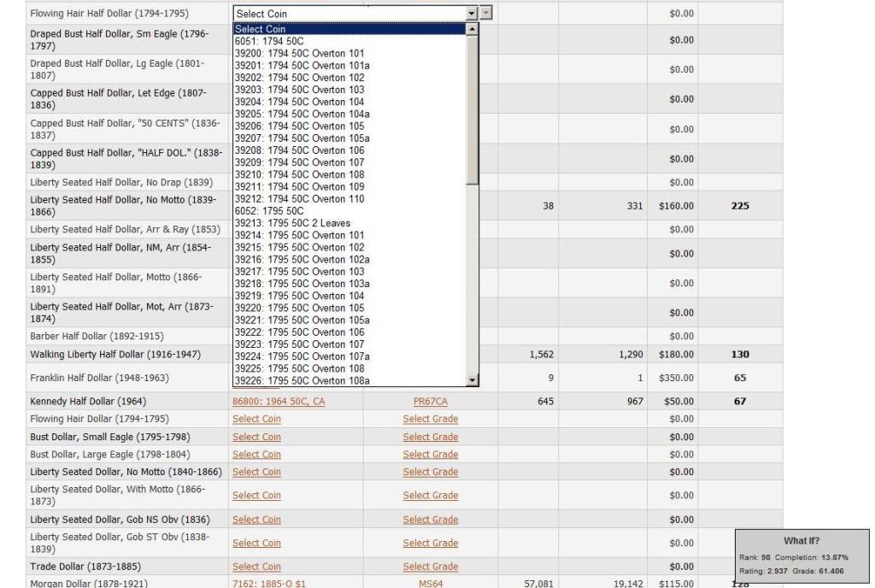Click the PR67CA grade link
Viewport: 875px width, 588px height.
tap(430, 401)
